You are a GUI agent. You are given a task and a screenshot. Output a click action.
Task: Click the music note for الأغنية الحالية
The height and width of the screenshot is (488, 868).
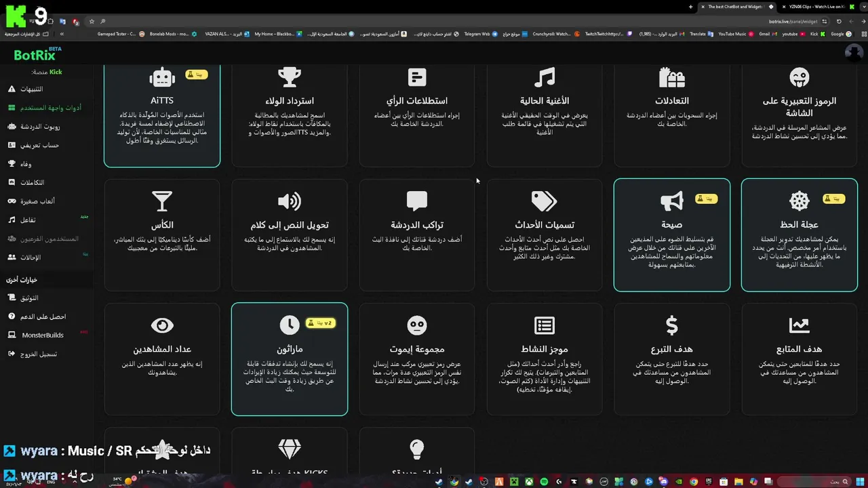[545, 77]
